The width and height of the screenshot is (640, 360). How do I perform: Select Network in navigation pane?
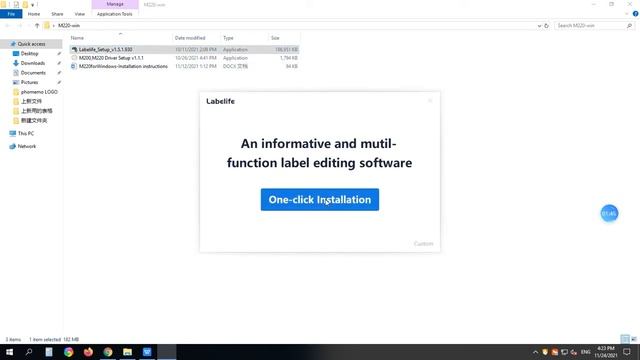click(27, 146)
